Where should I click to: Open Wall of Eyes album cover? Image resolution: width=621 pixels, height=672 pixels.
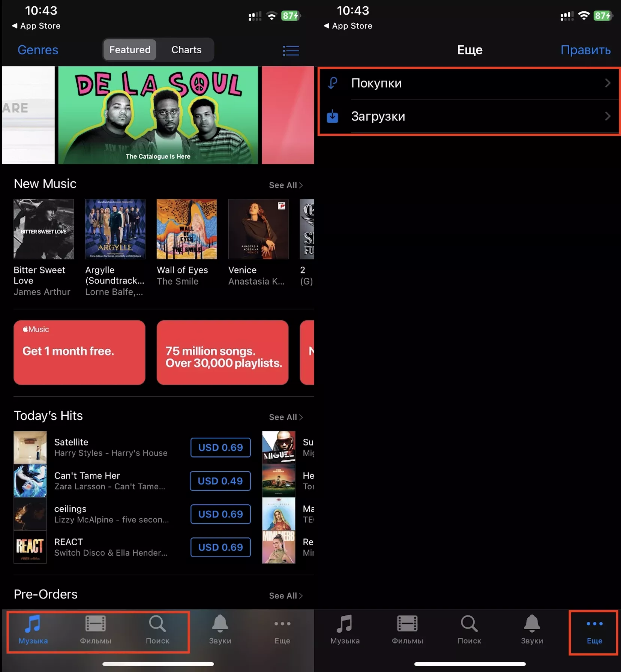point(187,229)
